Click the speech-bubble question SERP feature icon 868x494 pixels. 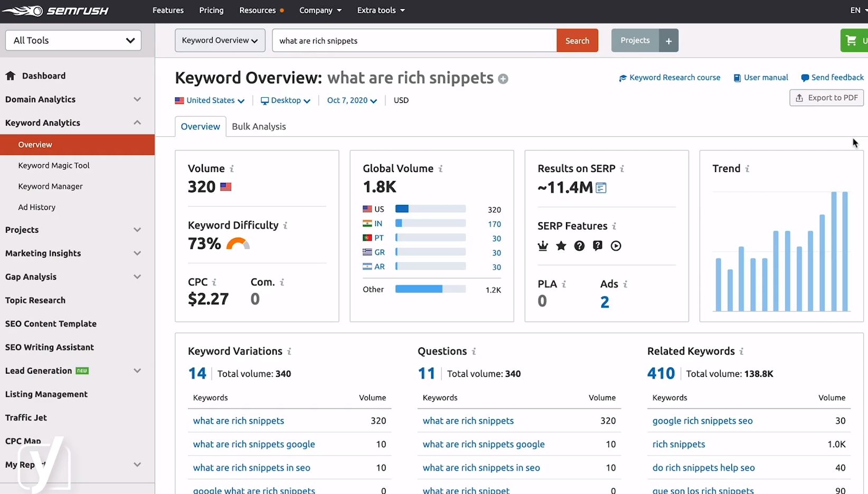pos(598,246)
